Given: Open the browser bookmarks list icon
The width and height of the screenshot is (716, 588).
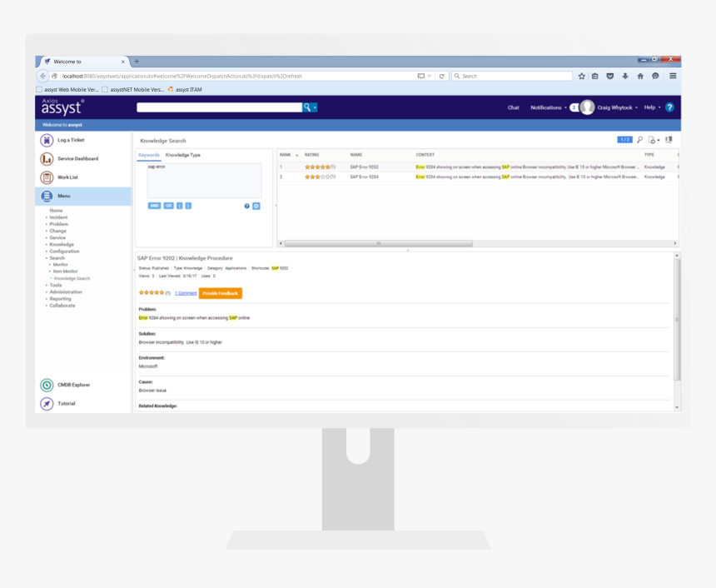Looking at the screenshot, I should point(595,77).
